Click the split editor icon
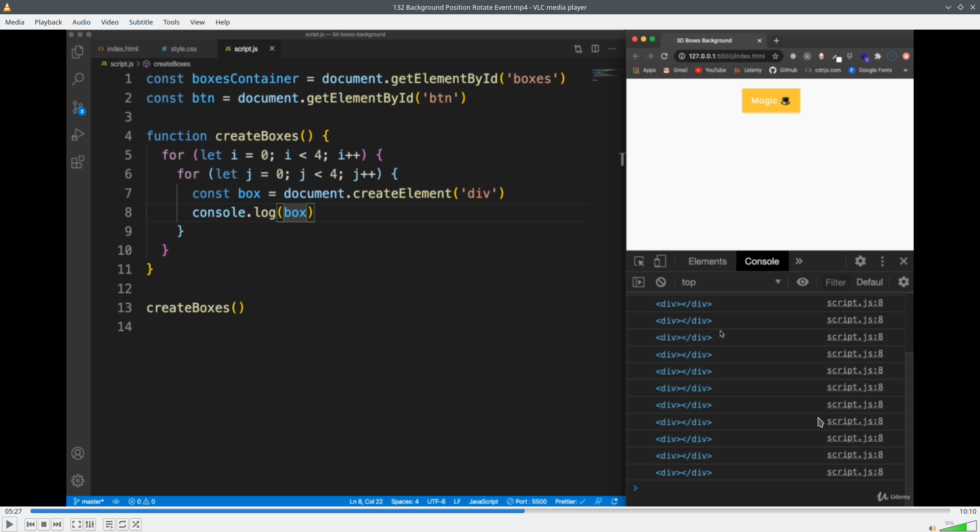 click(x=595, y=49)
